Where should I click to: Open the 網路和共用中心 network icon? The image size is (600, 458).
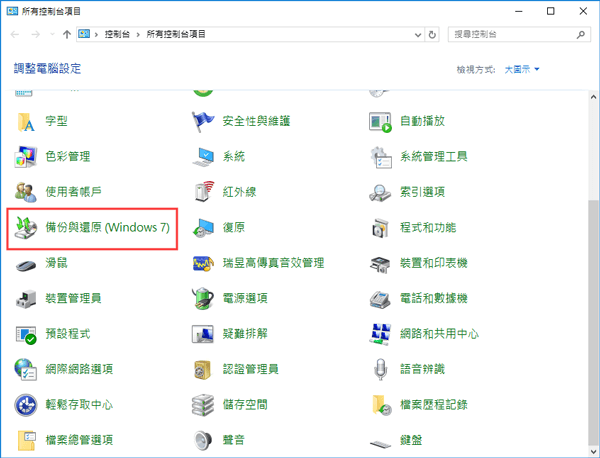[x=380, y=334]
